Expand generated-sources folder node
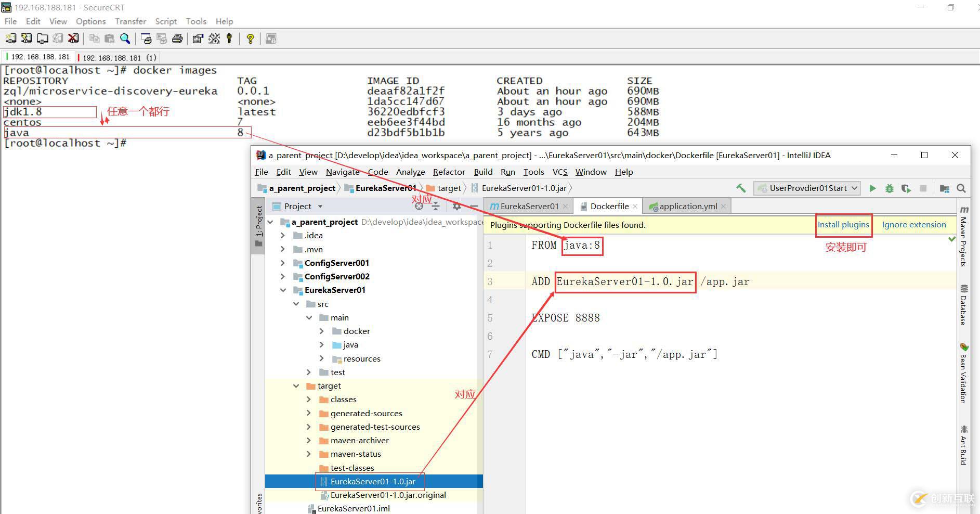Screen dimensions: 980x514 click(309, 413)
